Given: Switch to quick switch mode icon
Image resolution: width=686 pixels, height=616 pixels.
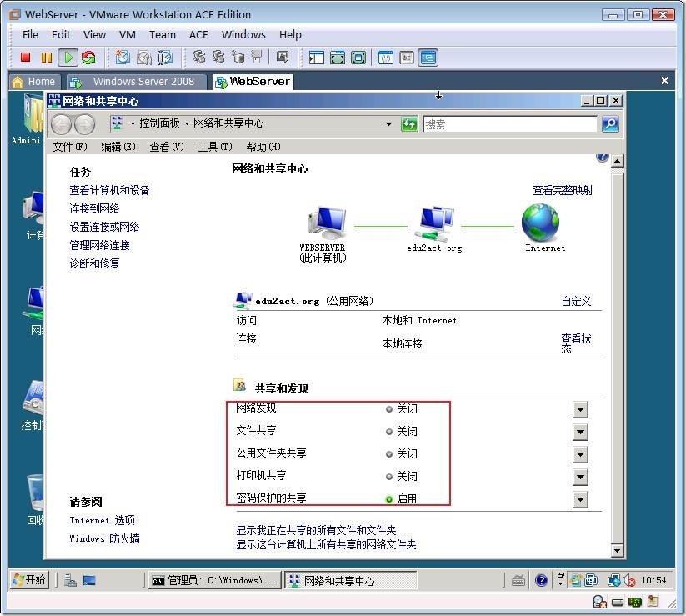Looking at the screenshot, I should point(358,58).
